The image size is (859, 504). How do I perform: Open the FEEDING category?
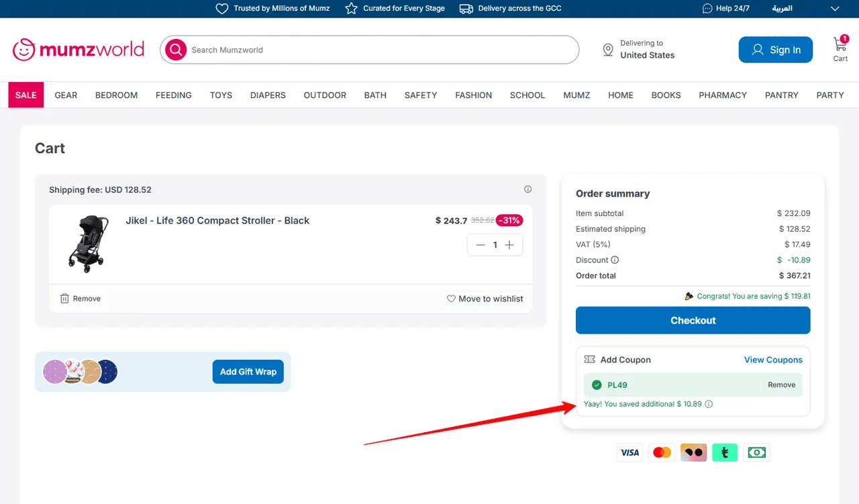(174, 95)
